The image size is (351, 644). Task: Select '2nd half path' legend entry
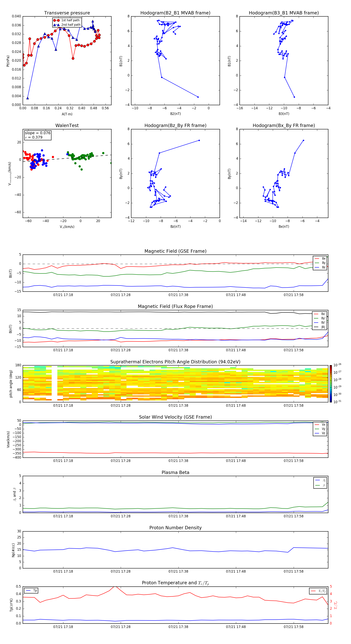(x=67, y=25)
